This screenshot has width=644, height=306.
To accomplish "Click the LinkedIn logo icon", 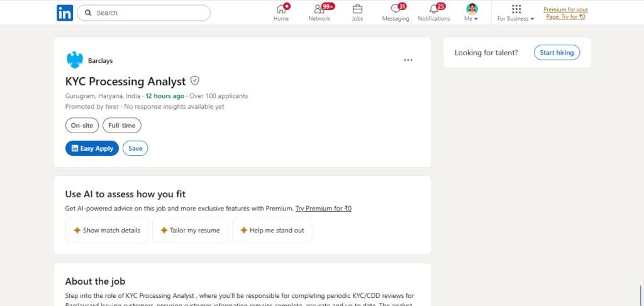I will click(65, 13).
